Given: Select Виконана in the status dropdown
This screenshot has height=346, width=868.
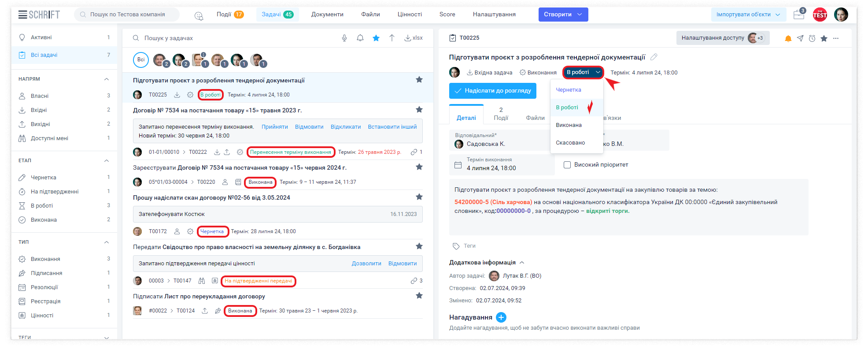Looking at the screenshot, I should pos(569,125).
